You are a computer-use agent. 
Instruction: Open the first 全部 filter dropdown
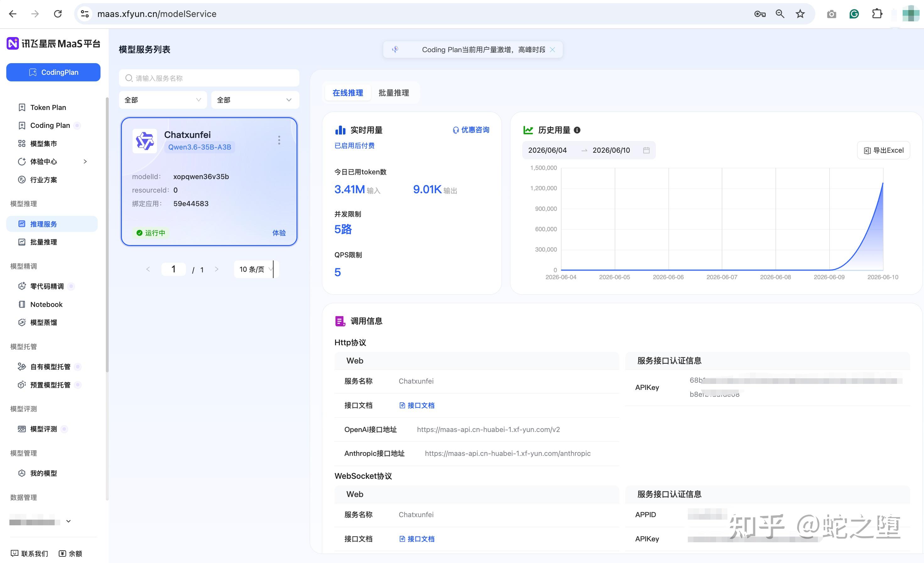(x=163, y=100)
